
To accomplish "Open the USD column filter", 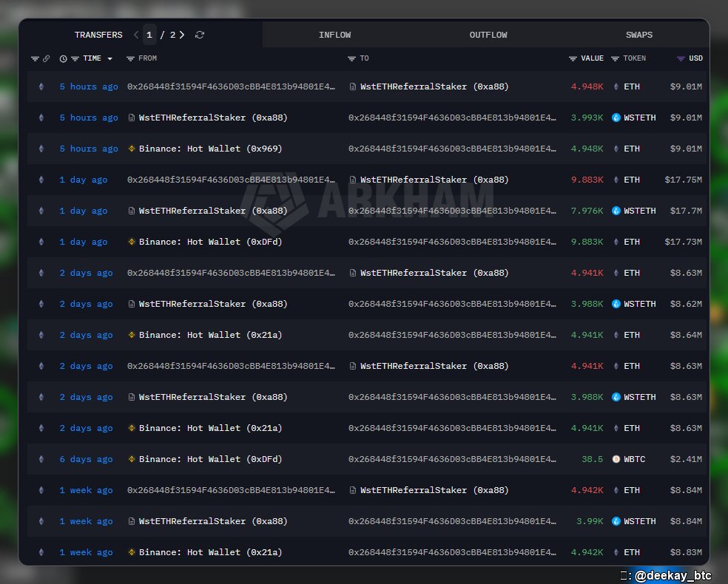I will pos(681,58).
